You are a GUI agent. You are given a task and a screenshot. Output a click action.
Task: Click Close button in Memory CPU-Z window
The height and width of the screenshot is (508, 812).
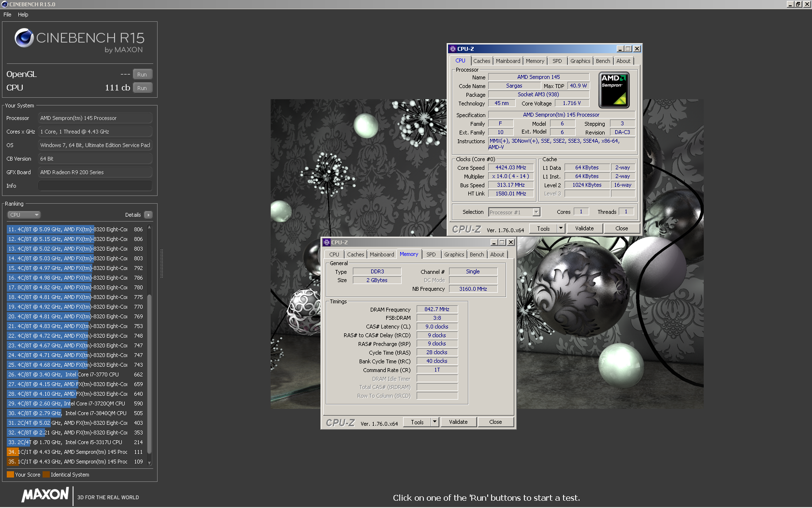coord(495,422)
